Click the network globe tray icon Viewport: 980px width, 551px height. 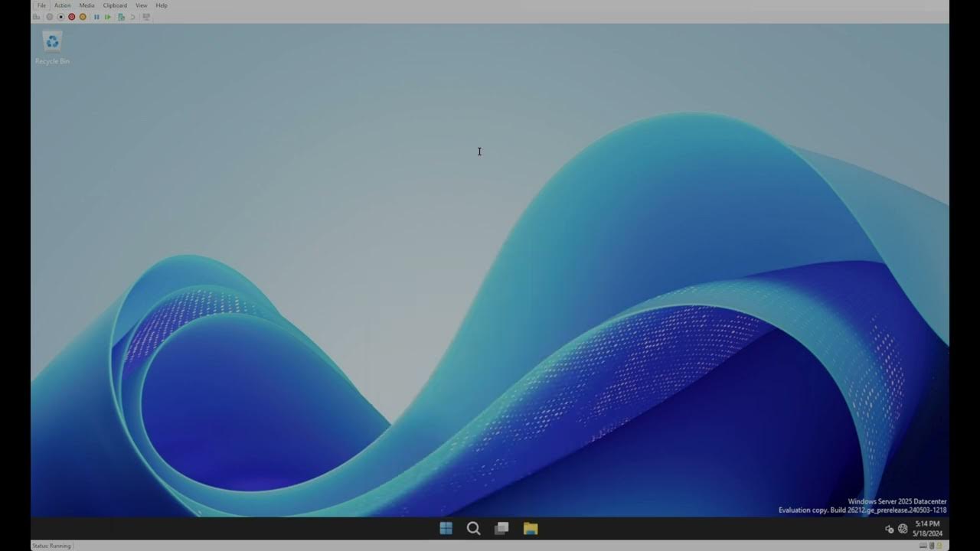coord(903,529)
